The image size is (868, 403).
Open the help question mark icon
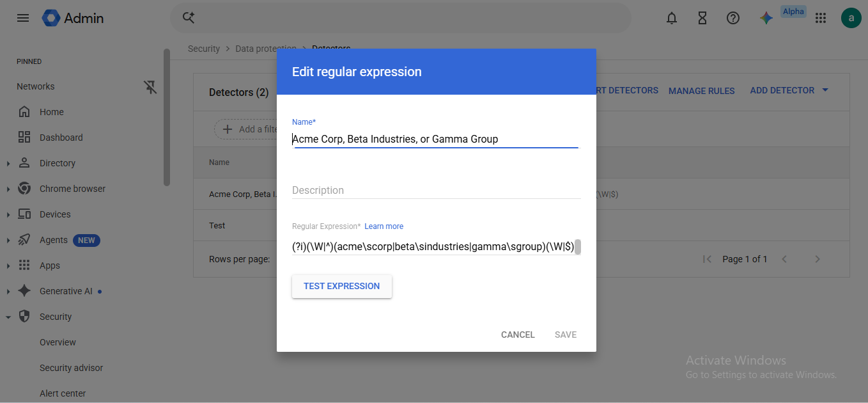pos(733,18)
